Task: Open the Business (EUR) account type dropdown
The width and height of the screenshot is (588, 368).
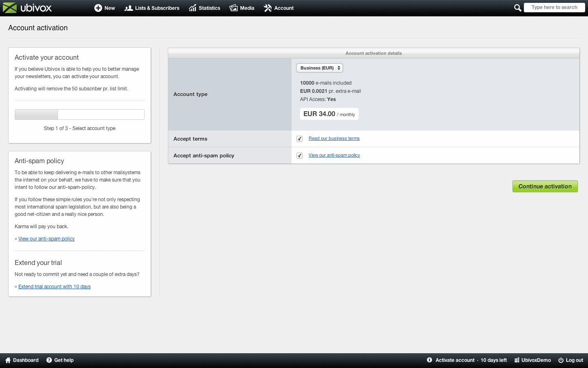Action: coord(320,68)
